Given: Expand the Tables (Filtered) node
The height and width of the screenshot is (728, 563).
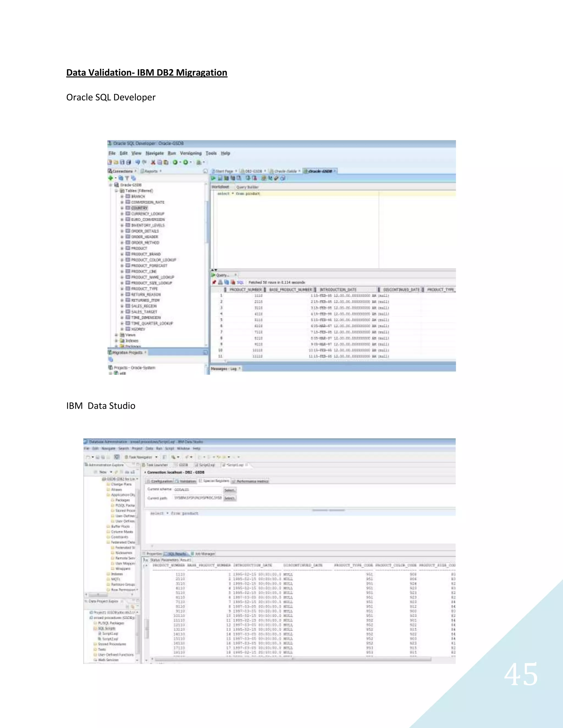Looking at the screenshot, I should [116, 191].
